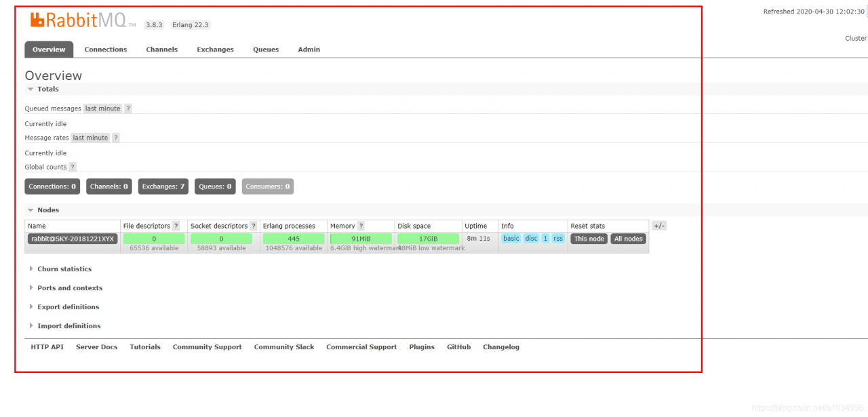Change Queued messages last minute range
The width and height of the screenshot is (868, 417).
click(102, 108)
